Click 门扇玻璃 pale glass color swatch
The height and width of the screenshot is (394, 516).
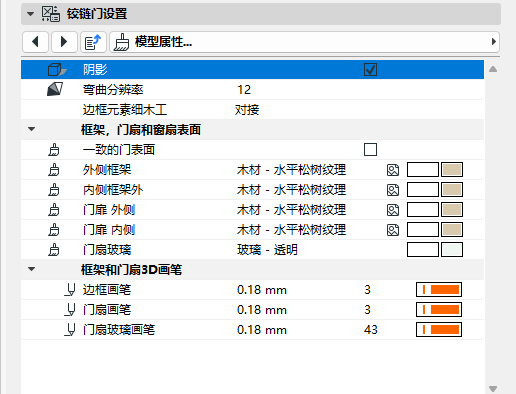(452, 250)
